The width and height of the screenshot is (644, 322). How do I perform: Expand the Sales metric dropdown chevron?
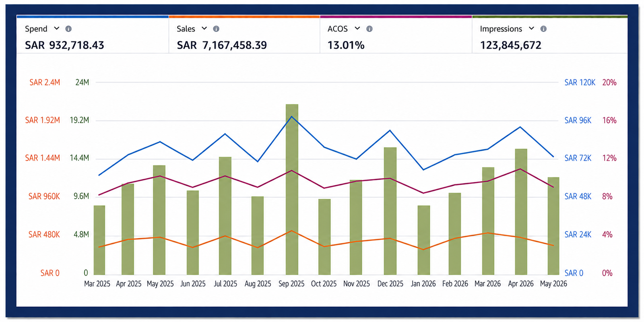(x=204, y=28)
